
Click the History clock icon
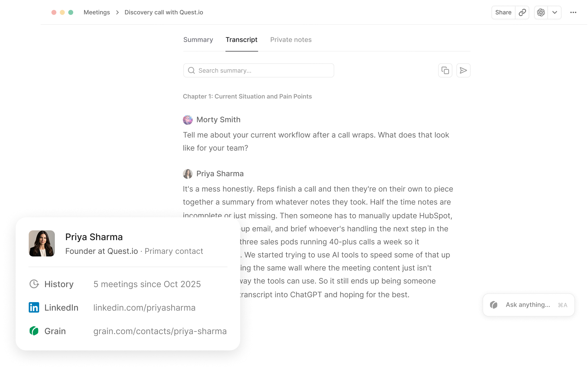click(34, 284)
